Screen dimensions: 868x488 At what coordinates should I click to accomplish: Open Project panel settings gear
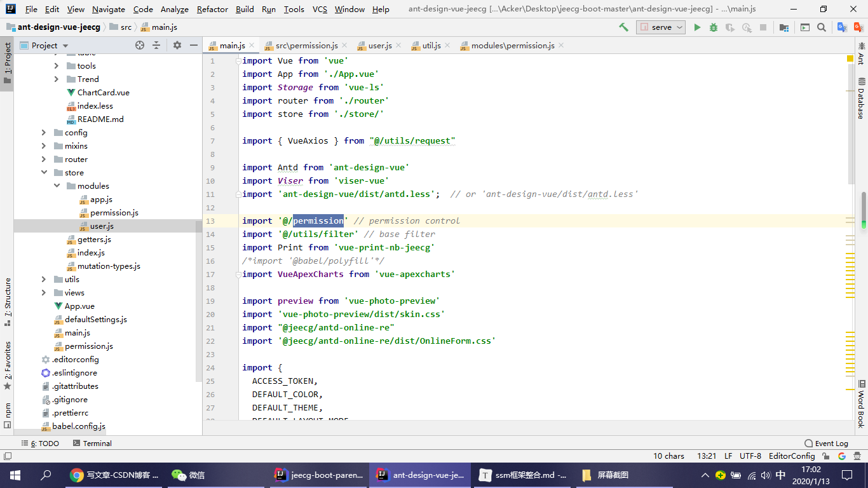click(x=177, y=45)
